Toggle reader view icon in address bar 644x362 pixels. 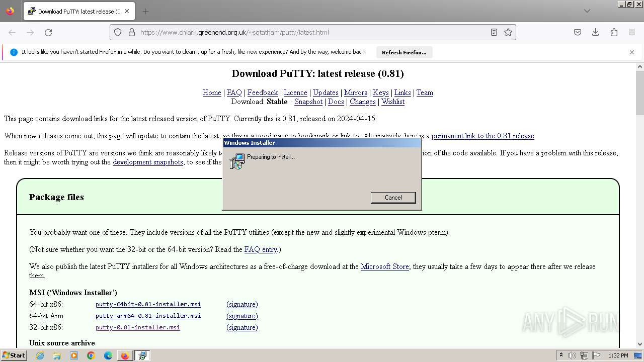[x=494, y=32]
